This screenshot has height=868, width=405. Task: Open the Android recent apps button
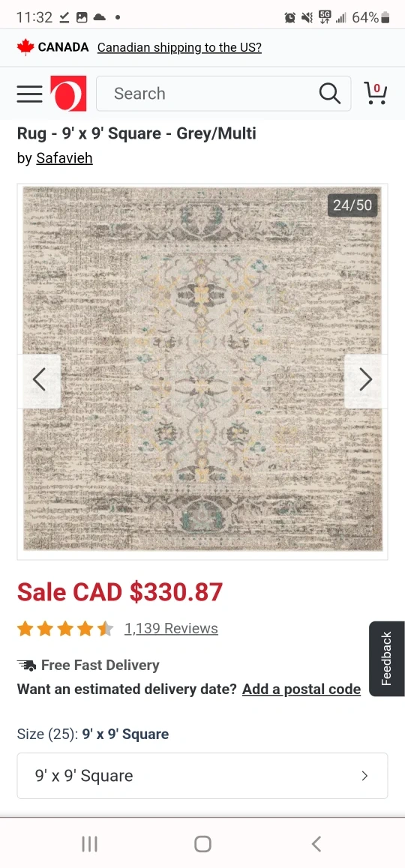click(x=90, y=844)
